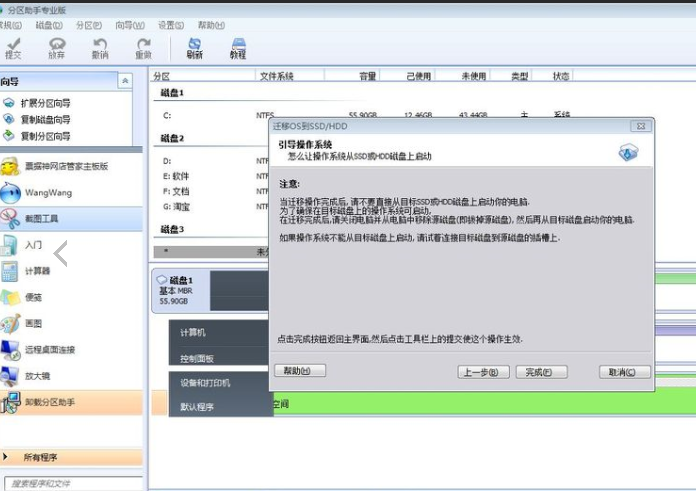Open the 设置 menu in menu bar
Viewport: 696px width, 491px height.
click(x=171, y=25)
